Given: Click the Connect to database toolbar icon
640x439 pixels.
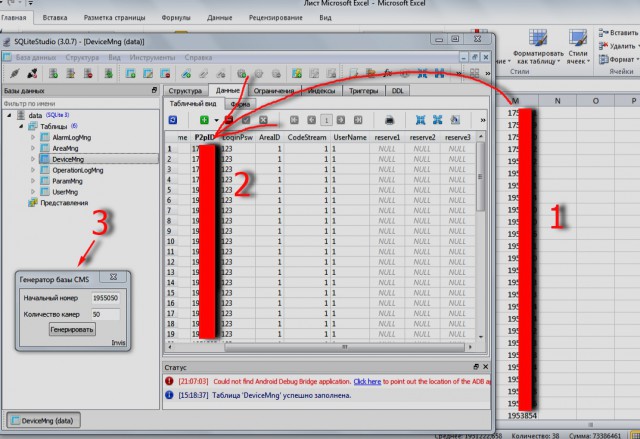Looking at the screenshot, I should [15, 73].
